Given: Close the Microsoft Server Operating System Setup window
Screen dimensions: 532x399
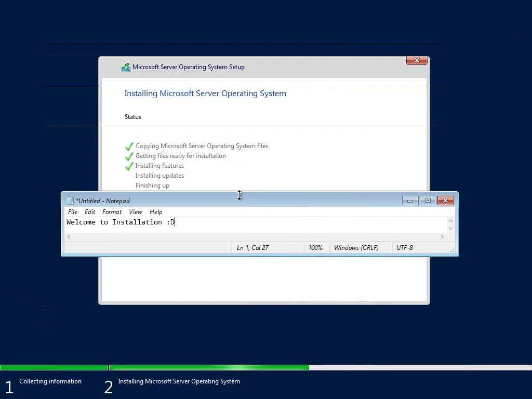Looking at the screenshot, I should [417, 60].
